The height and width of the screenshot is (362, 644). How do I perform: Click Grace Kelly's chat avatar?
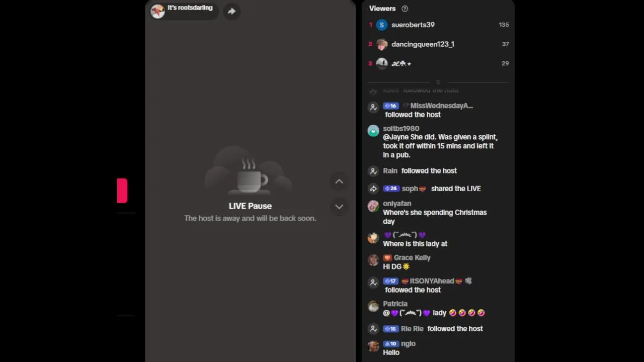373,260
